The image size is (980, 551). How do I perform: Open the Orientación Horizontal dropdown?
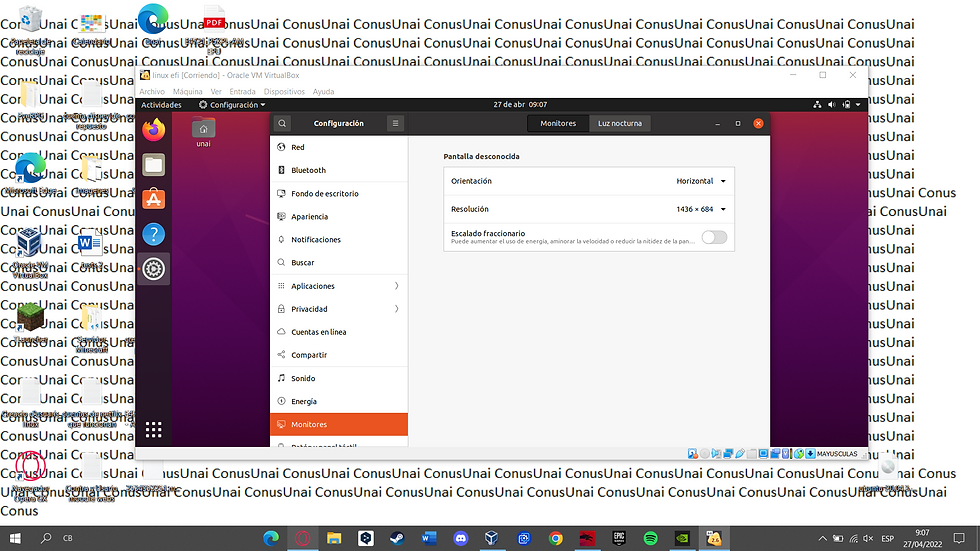[701, 181]
